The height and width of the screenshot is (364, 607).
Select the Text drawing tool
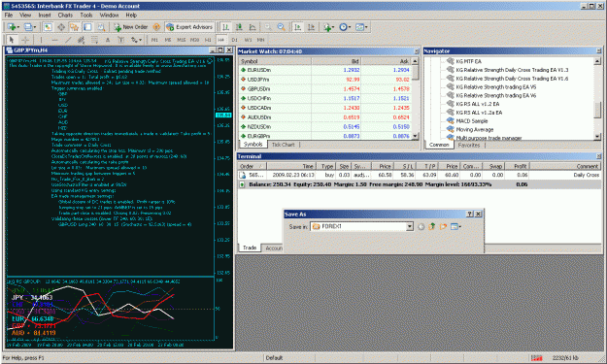pos(108,40)
